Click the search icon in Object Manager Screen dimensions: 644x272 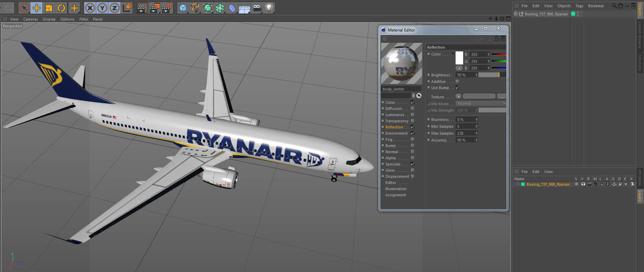614,5
